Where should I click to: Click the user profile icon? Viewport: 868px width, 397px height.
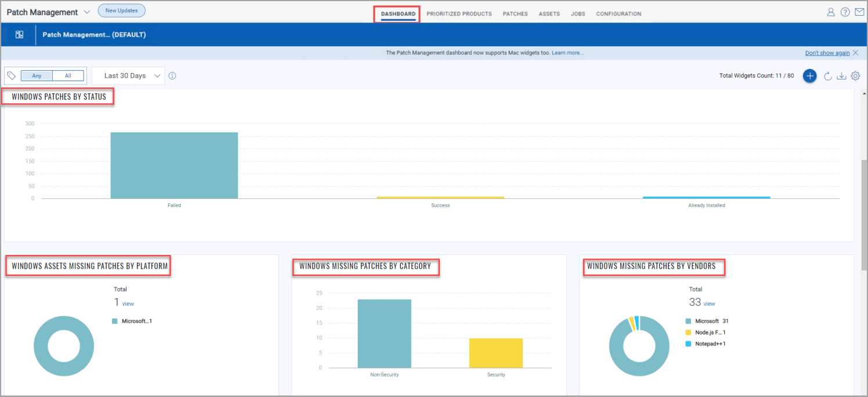(831, 12)
